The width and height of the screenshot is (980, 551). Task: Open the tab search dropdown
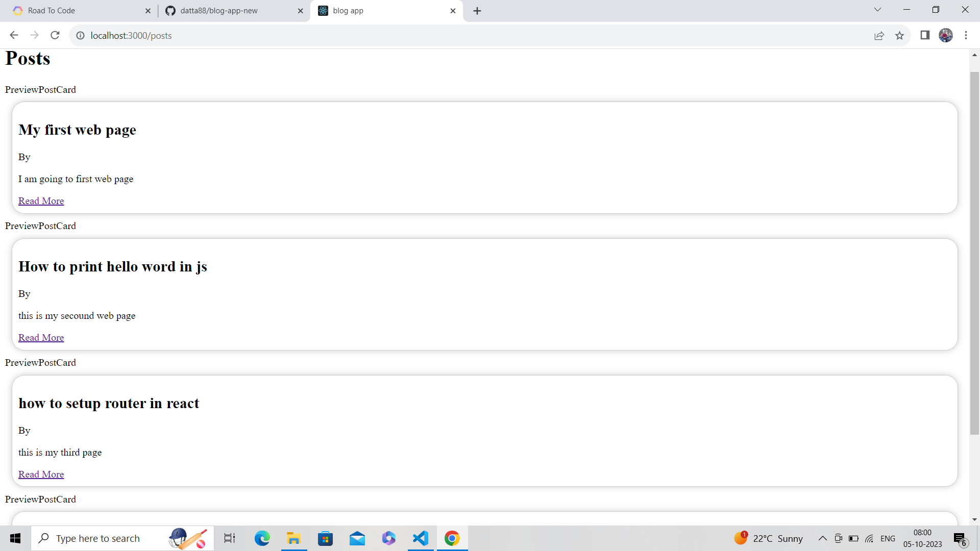[877, 10]
